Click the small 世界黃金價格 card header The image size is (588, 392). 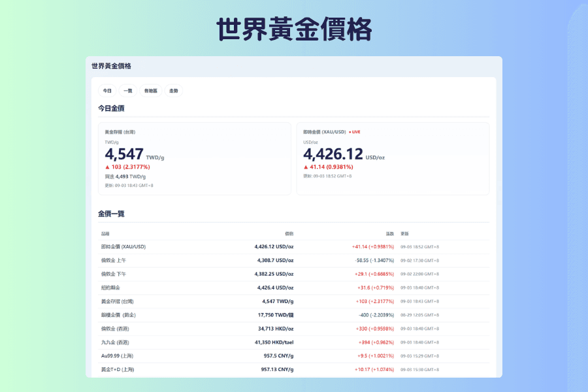point(111,66)
